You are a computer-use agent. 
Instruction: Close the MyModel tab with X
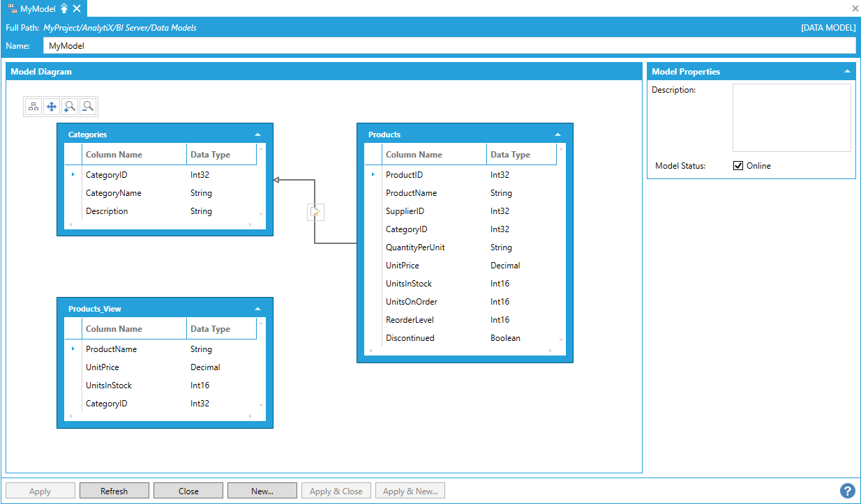click(x=77, y=8)
